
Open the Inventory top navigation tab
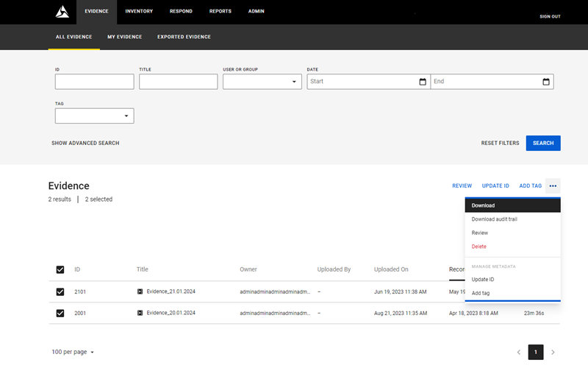pyautogui.click(x=139, y=12)
